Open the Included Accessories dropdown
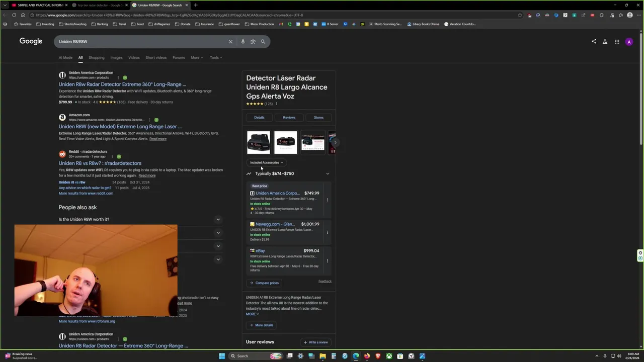 point(267,162)
